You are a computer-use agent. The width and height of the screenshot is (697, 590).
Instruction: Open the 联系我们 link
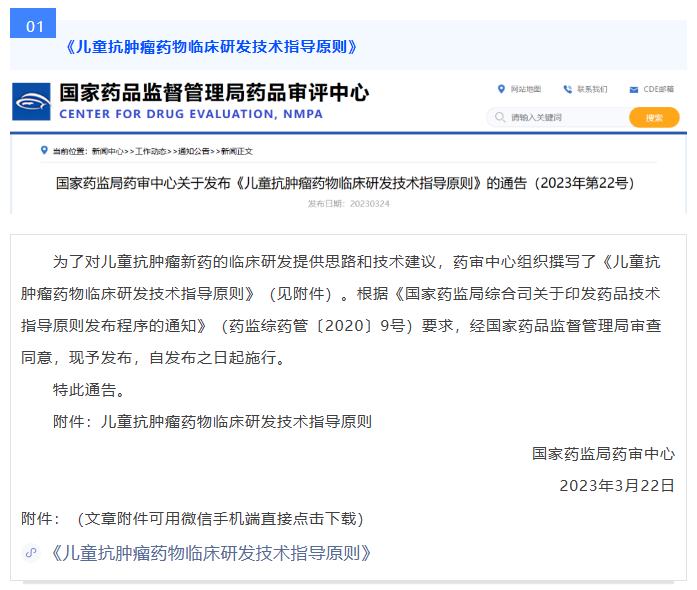pyautogui.click(x=591, y=89)
